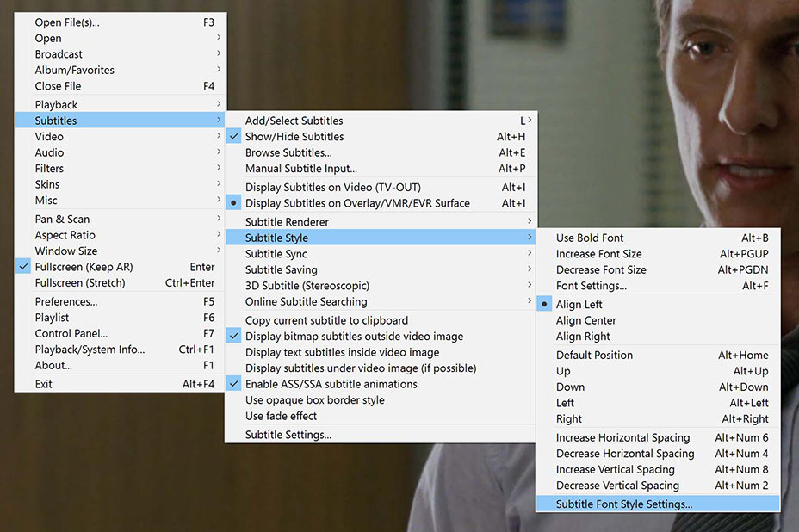Select the Align Center option
Image resolution: width=799 pixels, height=532 pixels.
click(x=585, y=320)
